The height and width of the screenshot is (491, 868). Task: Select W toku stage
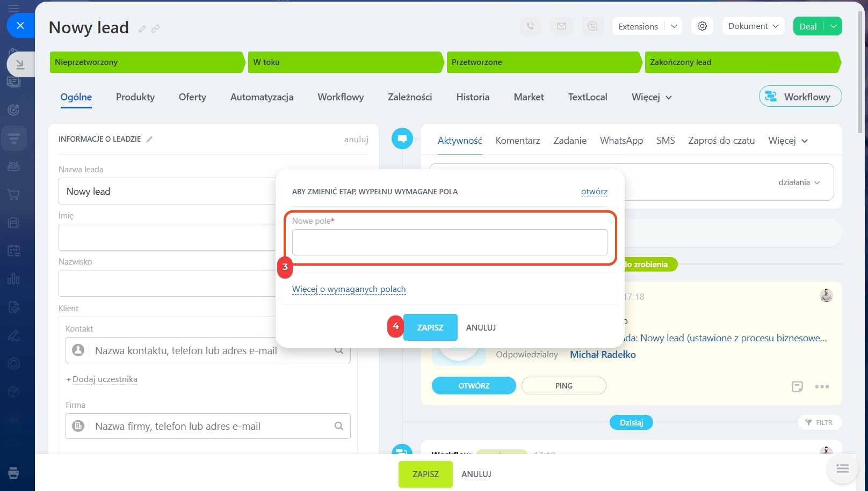pyautogui.click(x=346, y=62)
